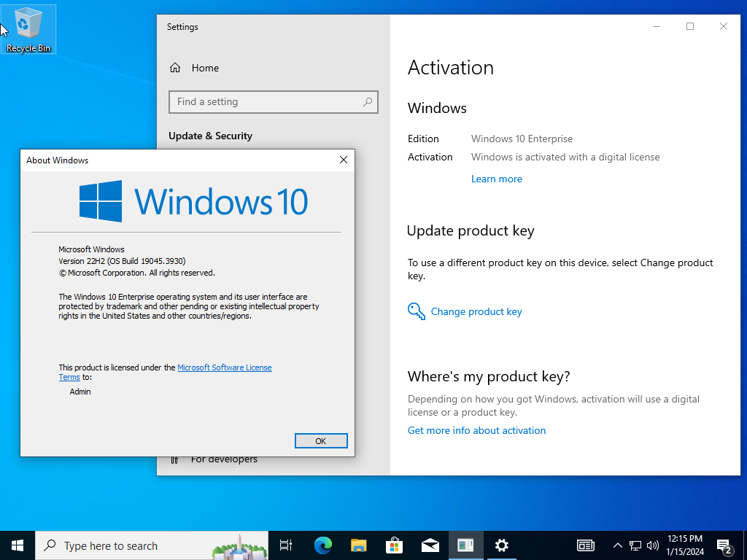The height and width of the screenshot is (560, 747).
Task: Open the network status tray icon
Action: (x=635, y=545)
